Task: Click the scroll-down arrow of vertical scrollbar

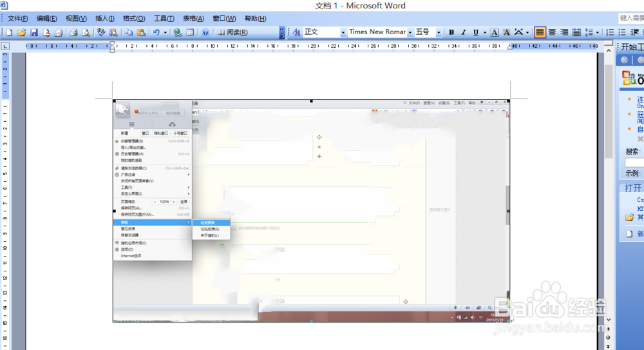Action: tap(609, 319)
